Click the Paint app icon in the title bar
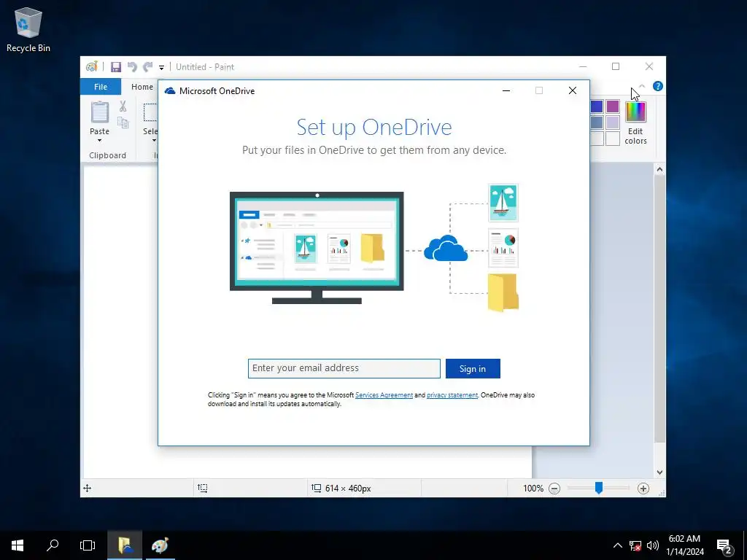This screenshot has width=747, height=560. point(91,66)
